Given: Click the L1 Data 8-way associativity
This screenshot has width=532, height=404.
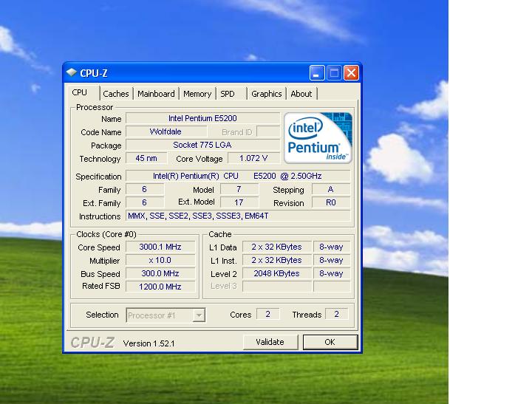Looking at the screenshot, I should tap(332, 247).
